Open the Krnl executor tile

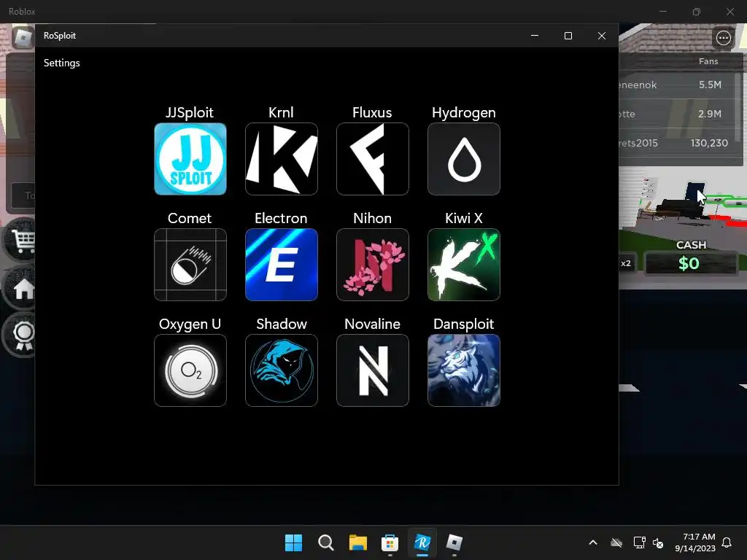[x=281, y=159]
